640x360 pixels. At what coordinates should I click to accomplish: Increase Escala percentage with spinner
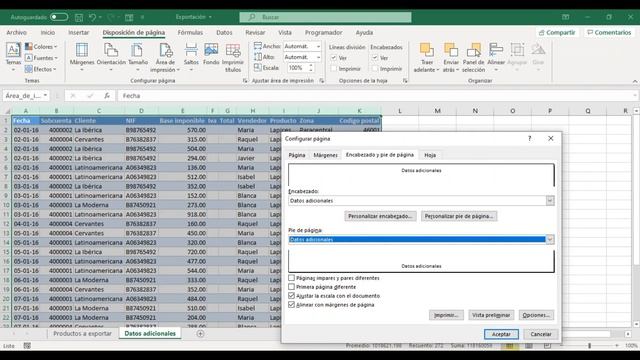(x=311, y=66)
